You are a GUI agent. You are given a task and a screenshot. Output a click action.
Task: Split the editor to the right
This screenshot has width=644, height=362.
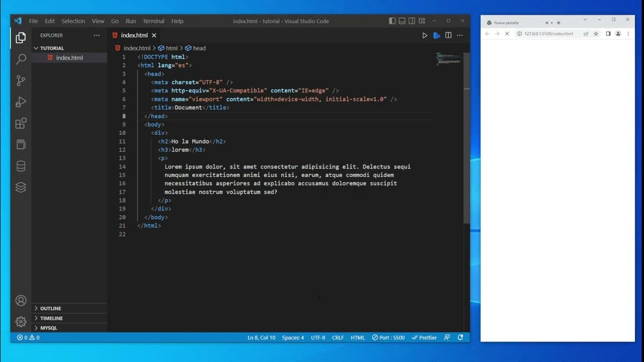448,35
